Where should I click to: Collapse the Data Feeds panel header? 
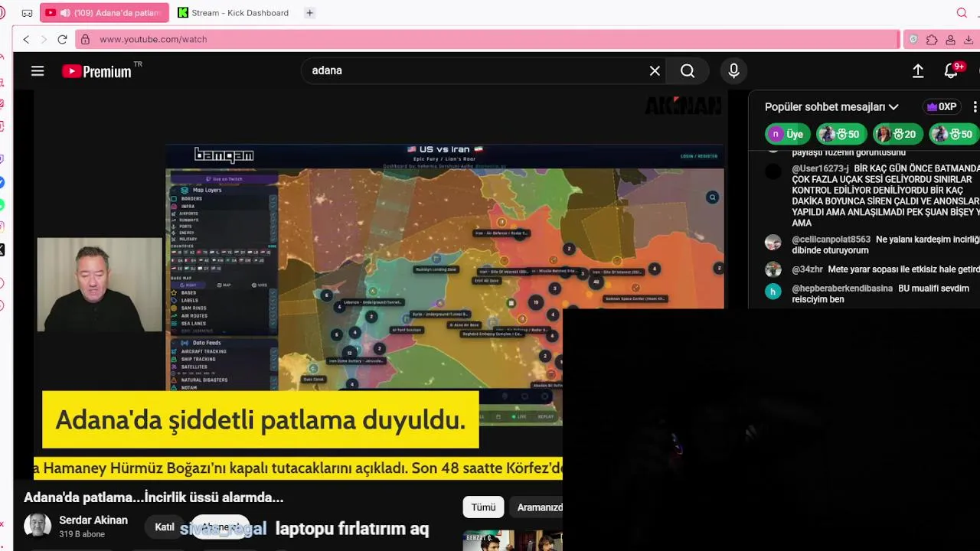click(x=224, y=343)
